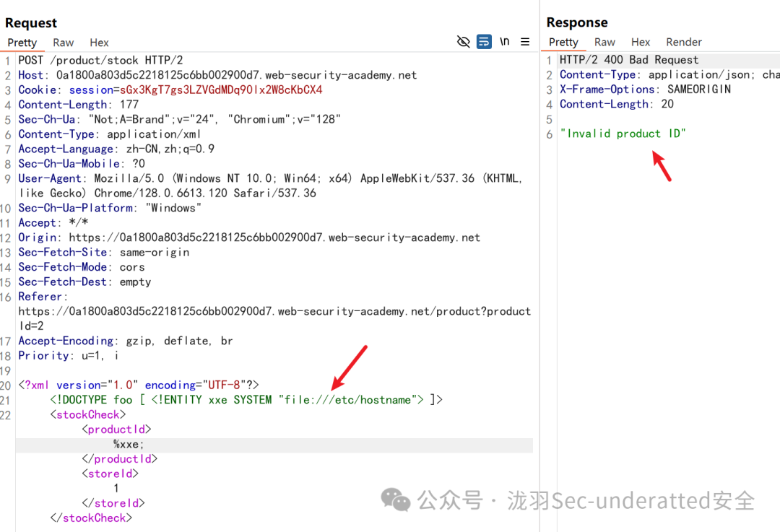
Task: Click the HTTP/2 400 Bad Request status line
Action: [629, 60]
